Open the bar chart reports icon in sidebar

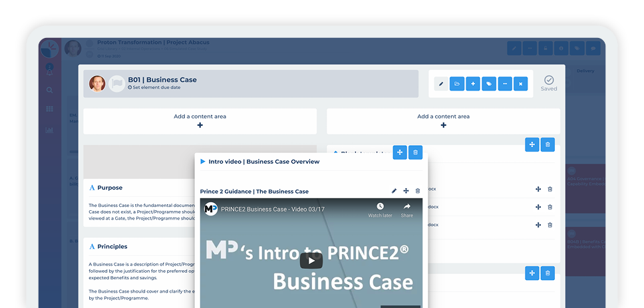click(49, 130)
